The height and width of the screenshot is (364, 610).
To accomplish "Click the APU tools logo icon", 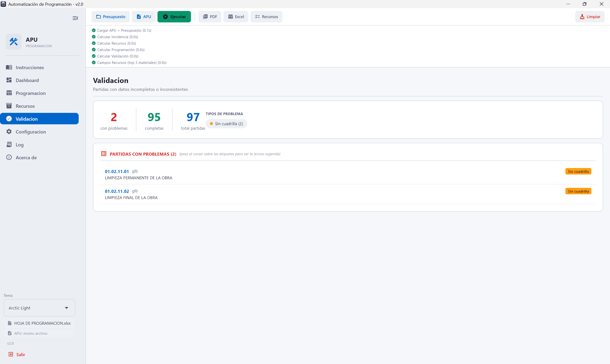I will click(14, 42).
